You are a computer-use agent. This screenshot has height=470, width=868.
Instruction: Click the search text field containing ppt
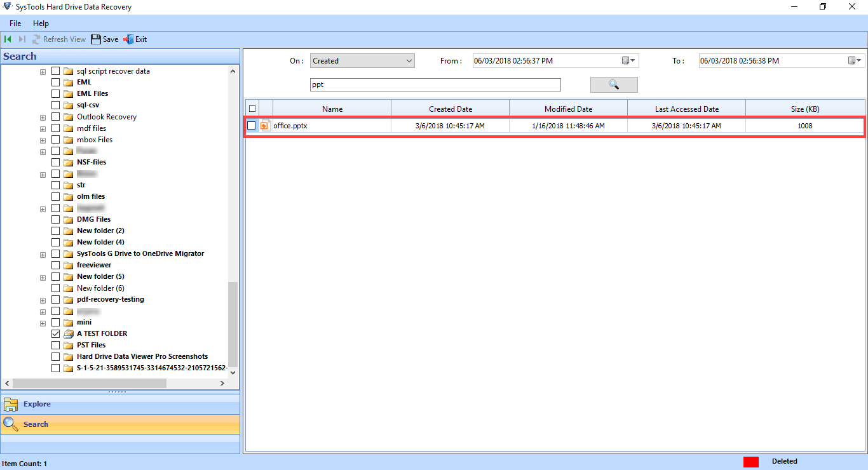coord(435,84)
